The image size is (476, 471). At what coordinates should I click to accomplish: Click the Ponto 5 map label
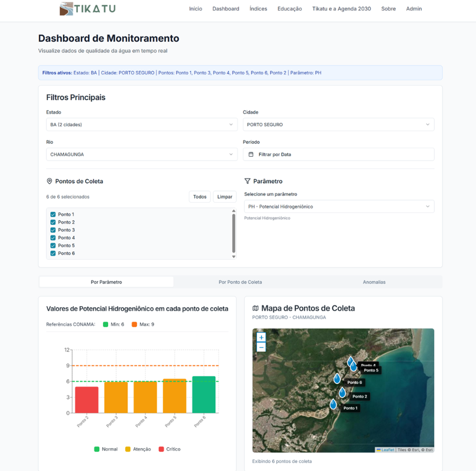coord(372,370)
